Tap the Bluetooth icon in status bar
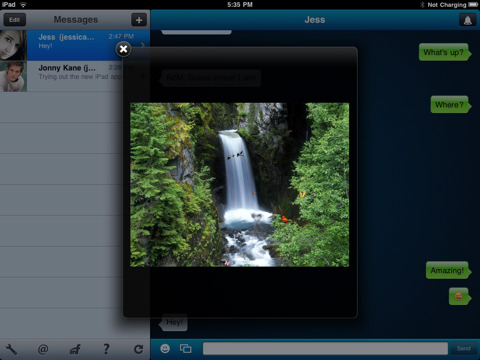 tap(422, 5)
